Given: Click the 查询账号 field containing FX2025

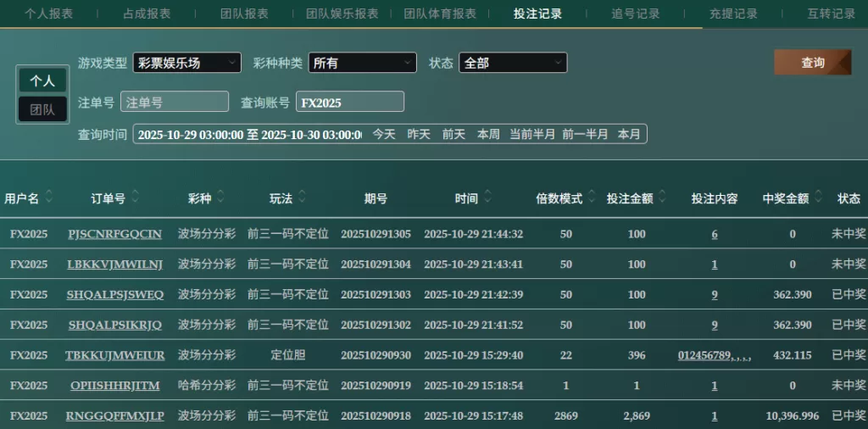Looking at the screenshot, I should [x=349, y=102].
